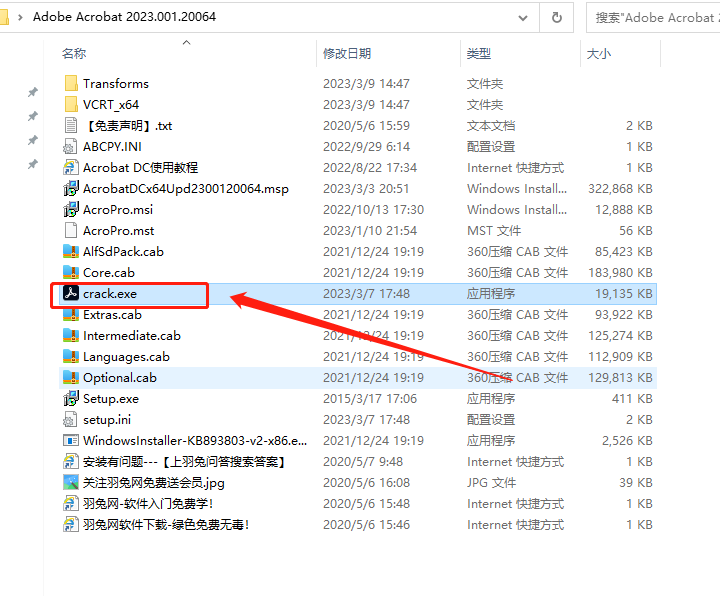Select the file name Acrobat DC使用教程
Image resolution: width=720 pixels, height=597 pixels.
click(141, 168)
